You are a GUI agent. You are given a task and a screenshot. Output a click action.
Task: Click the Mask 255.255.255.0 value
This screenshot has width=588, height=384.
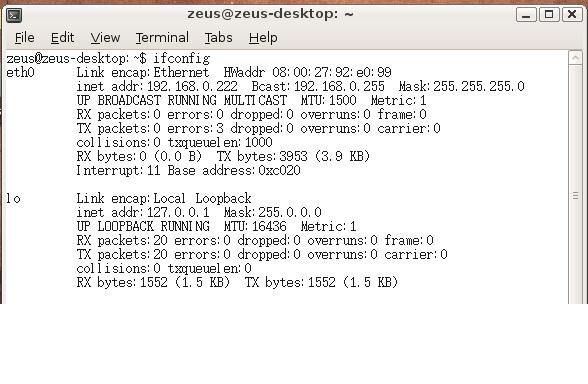click(x=479, y=86)
